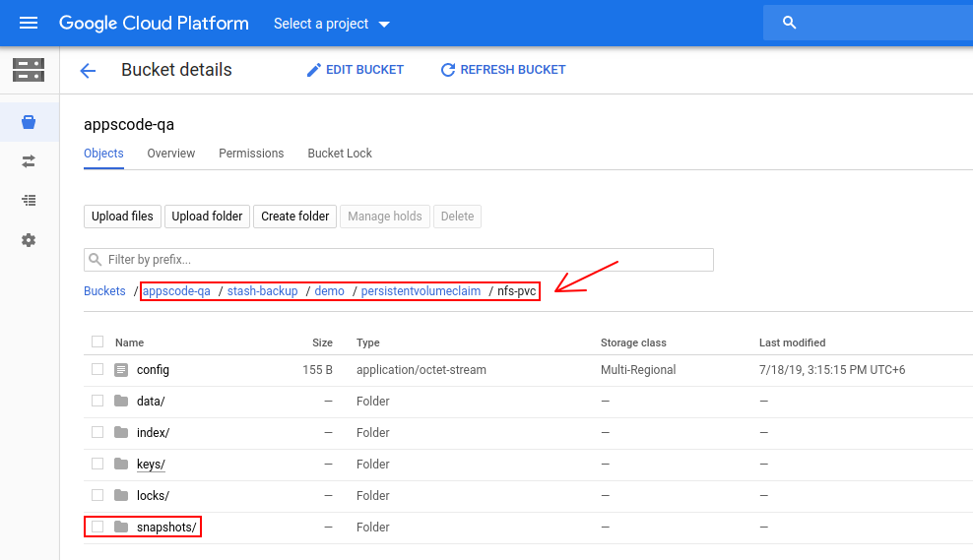Screen dimensions: 973x560
Task: Check the box beside the config file
Action: [x=97, y=369]
